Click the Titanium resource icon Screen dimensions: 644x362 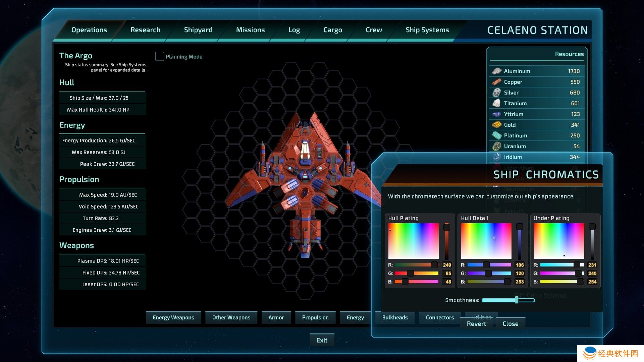click(x=497, y=103)
